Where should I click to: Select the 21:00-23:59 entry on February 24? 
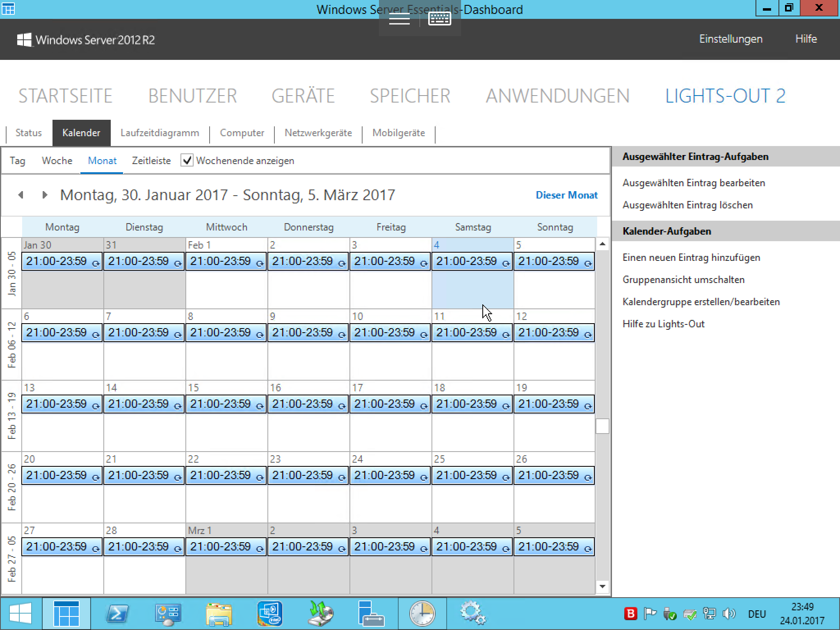coord(390,475)
